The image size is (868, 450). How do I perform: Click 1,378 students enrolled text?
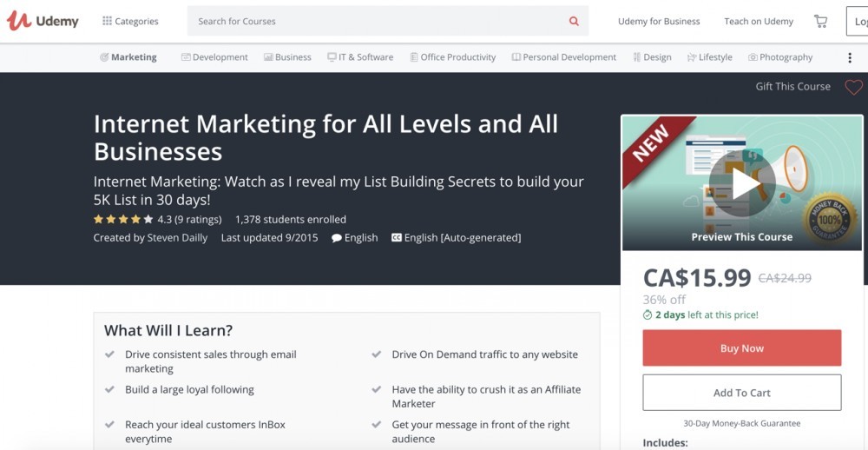(291, 220)
